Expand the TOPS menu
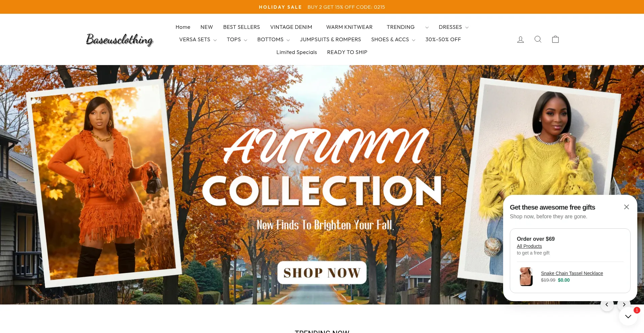644x333 pixels. pyautogui.click(x=237, y=40)
